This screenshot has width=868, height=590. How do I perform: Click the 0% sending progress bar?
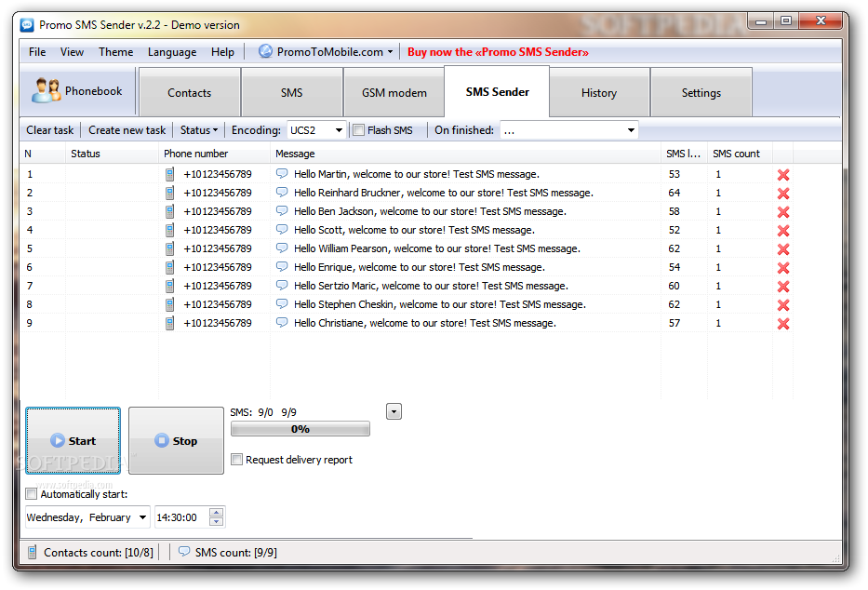point(300,429)
